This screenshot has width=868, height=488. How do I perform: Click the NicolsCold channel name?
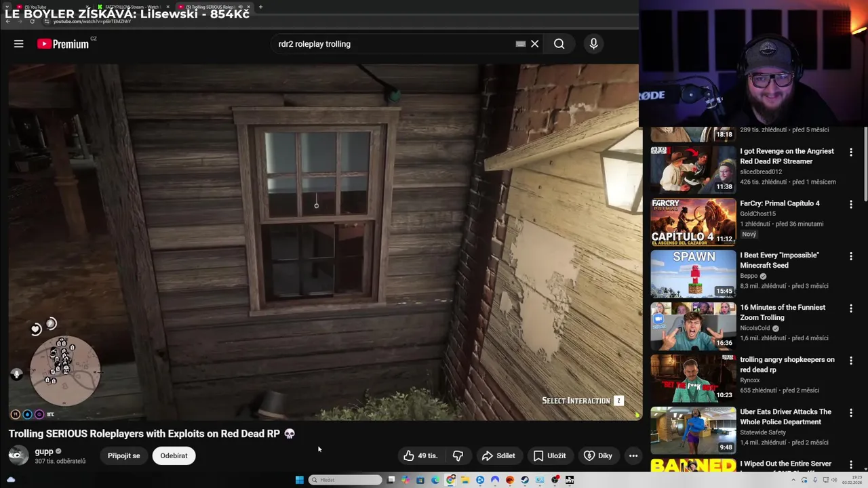755,328
